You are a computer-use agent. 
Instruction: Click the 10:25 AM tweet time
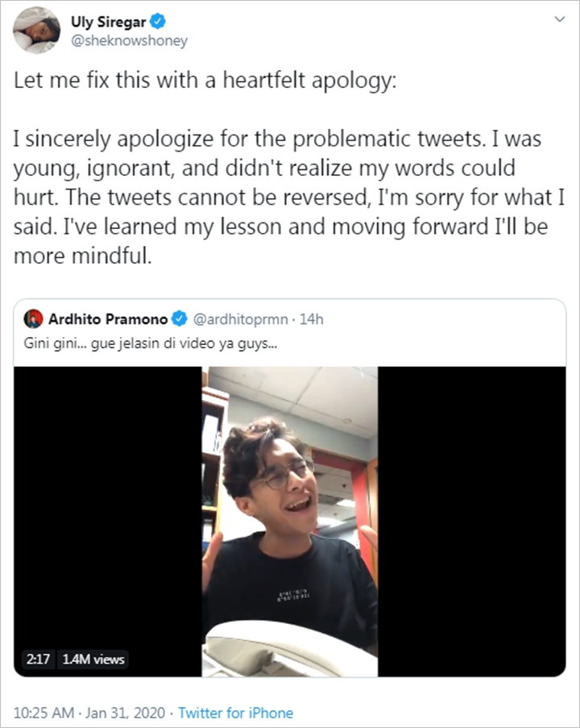tap(47, 713)
